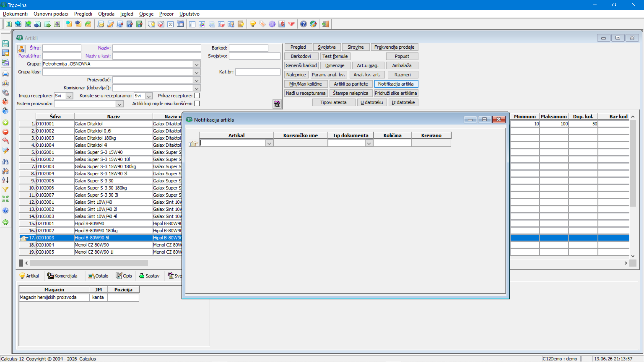Click the light bulb toolbar icon
This screenshot has height=362, width=644.
[x=253, y=24]
